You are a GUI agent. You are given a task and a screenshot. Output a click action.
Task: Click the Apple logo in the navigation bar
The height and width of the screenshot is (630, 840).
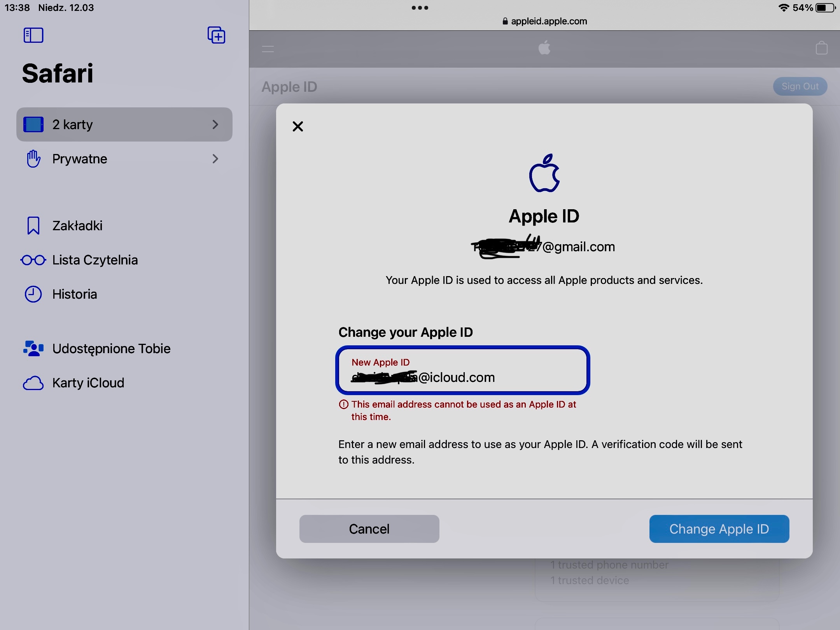[544, 47]
